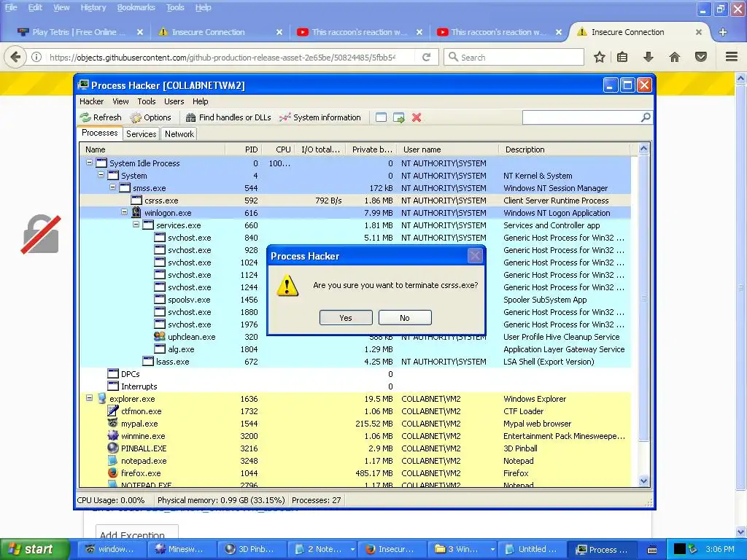Switch to the Network tab
Screen dimensions: 747x560
tap(179, 134)
